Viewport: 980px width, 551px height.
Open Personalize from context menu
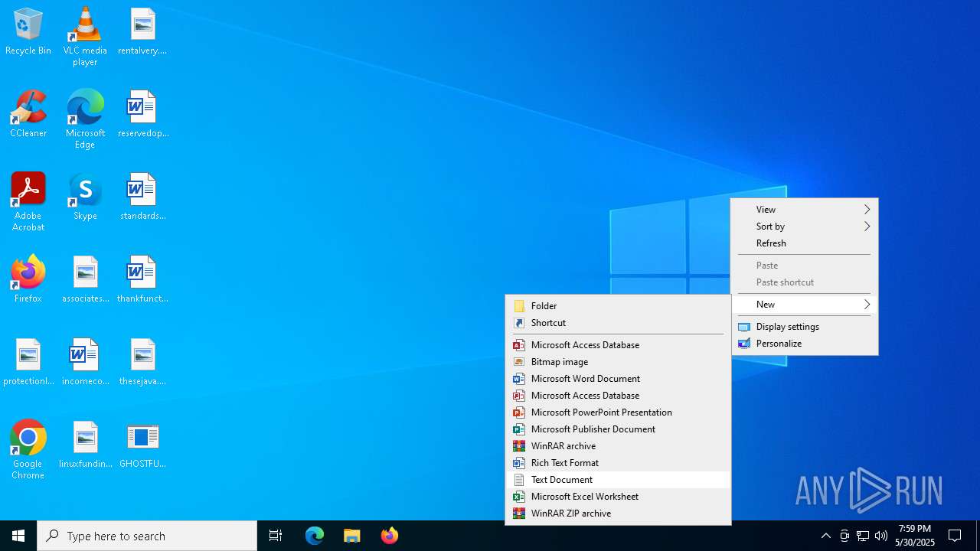(x=805, y=344)
